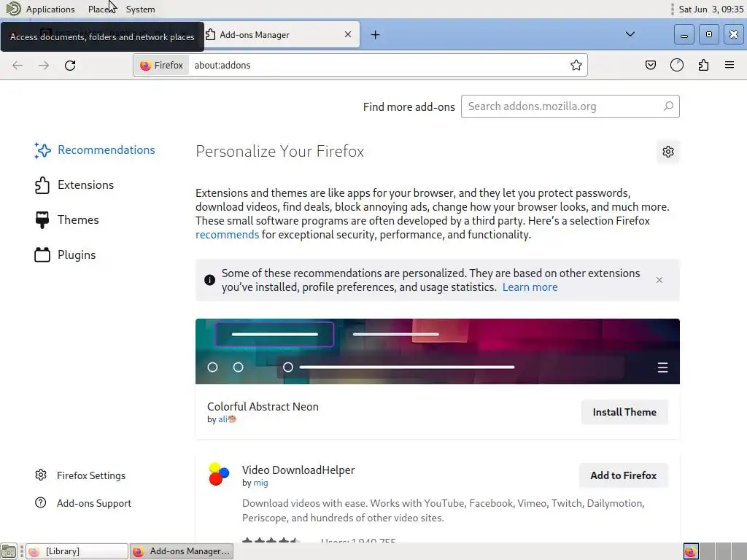Click the Video DownloadHelper logo
The image size is (747, 560).
click(219, 474)
